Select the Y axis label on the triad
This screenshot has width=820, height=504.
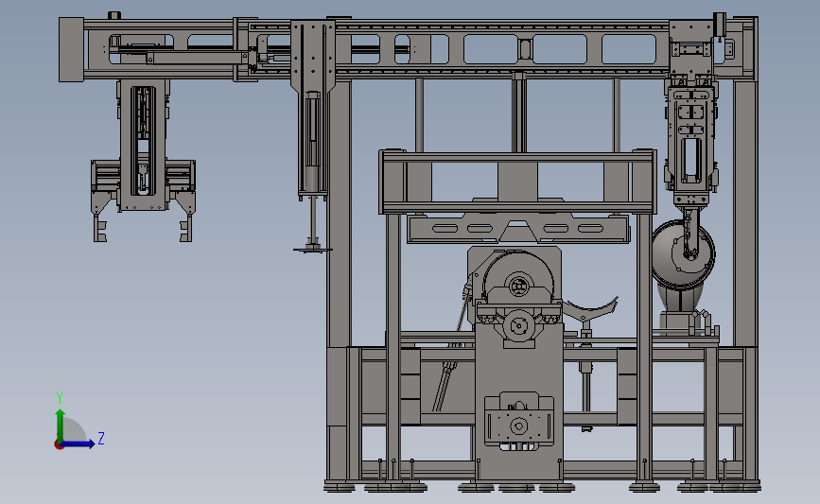pos(60,398)
